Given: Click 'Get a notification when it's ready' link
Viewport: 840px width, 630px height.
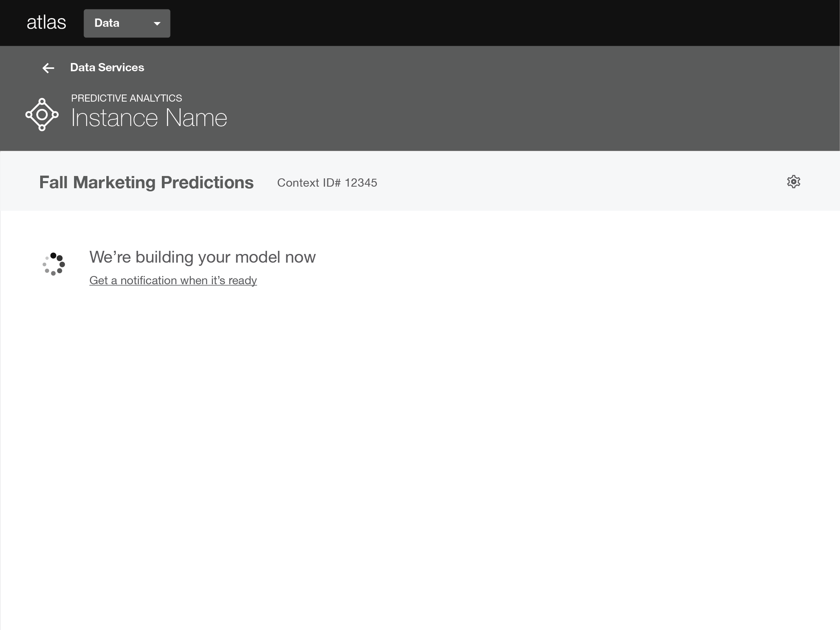Looking at the screenshot, I should click(173, 280).
